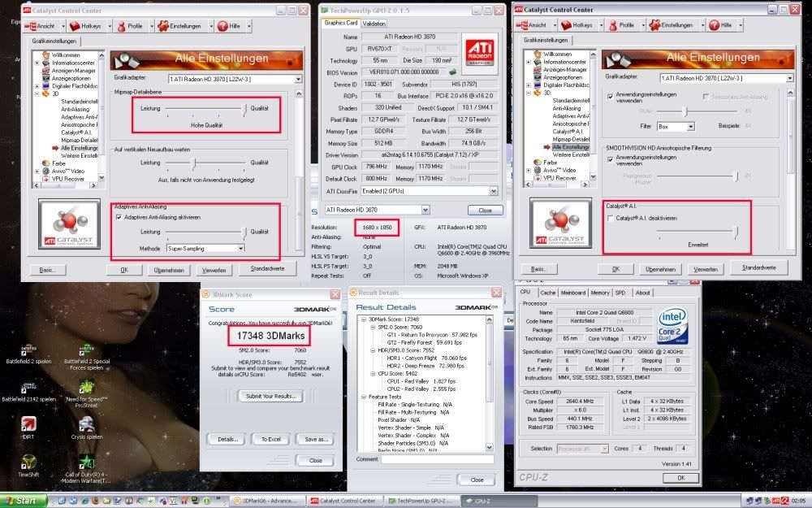The image size is (812, 508).
Task: Open the Mainboard tab in CPU-Z
Action: 572,293
